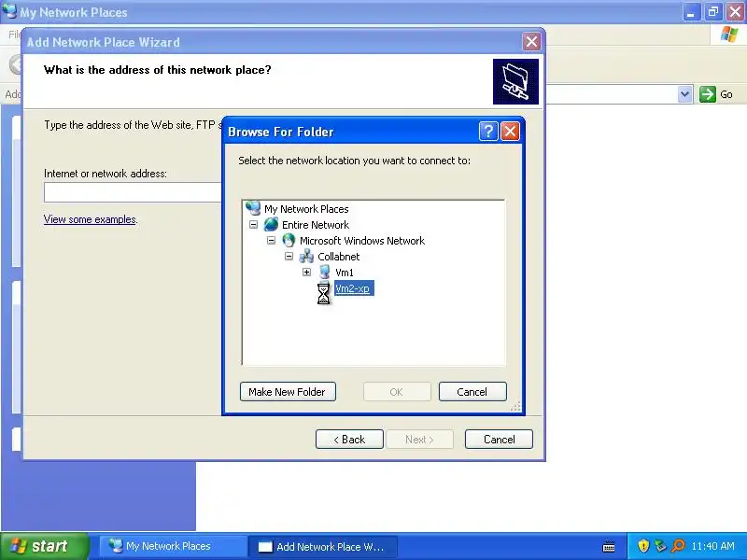Screen dimensions: 747x560
Task: Click the 11:40 AM taskbar clock
Action: [712, 546]
